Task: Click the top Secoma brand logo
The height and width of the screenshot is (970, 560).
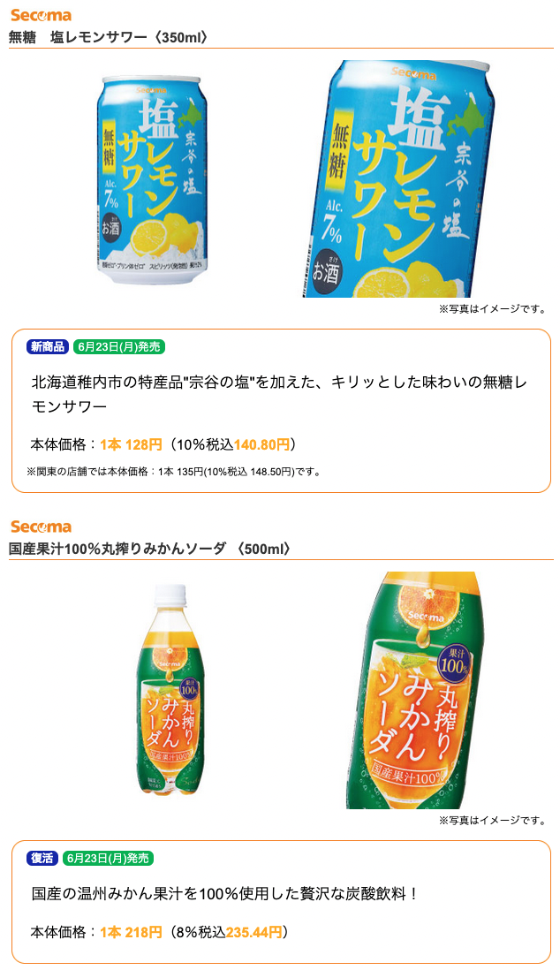Action: point(41,16)
